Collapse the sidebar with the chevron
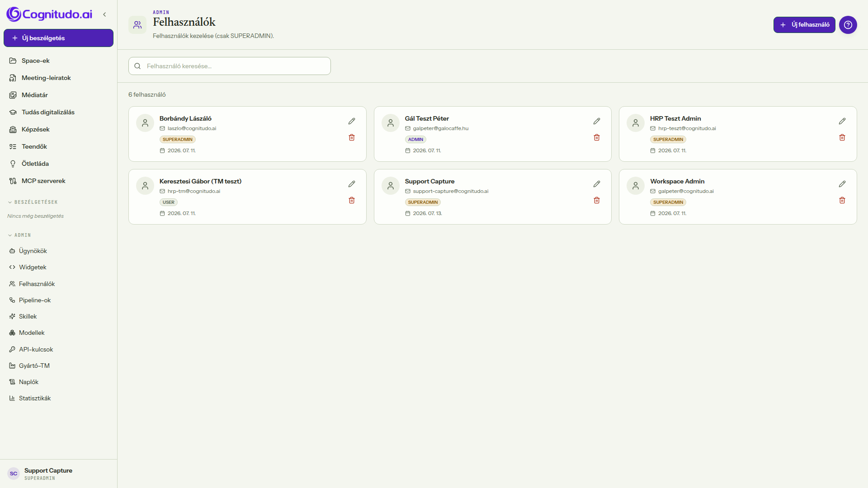 pyautogui.click(x=104, y=14)
